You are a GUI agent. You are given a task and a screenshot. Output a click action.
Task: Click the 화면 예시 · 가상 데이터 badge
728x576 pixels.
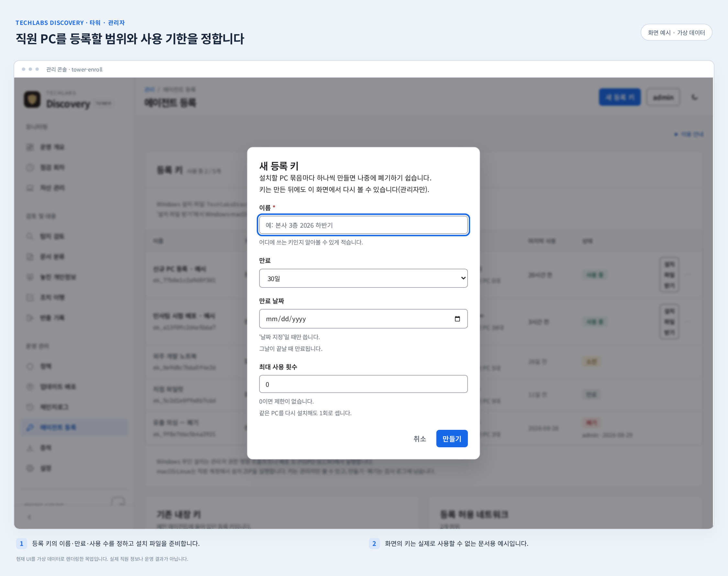pos(676,32)
